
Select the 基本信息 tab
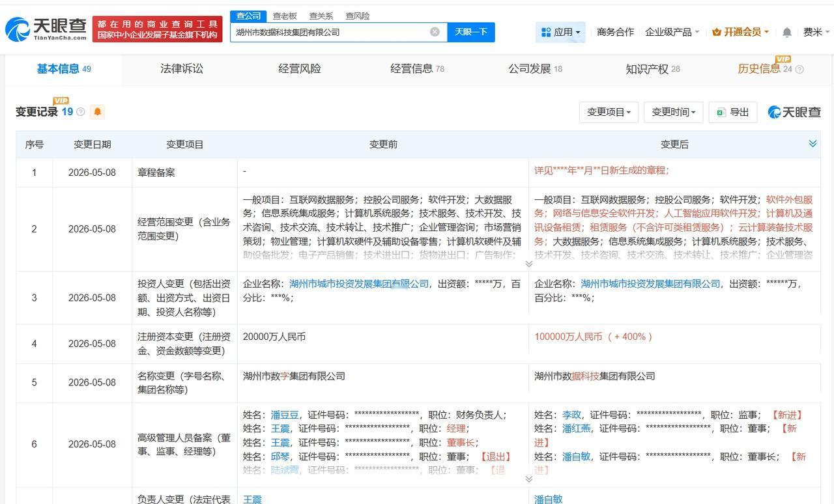click(64, 69)
